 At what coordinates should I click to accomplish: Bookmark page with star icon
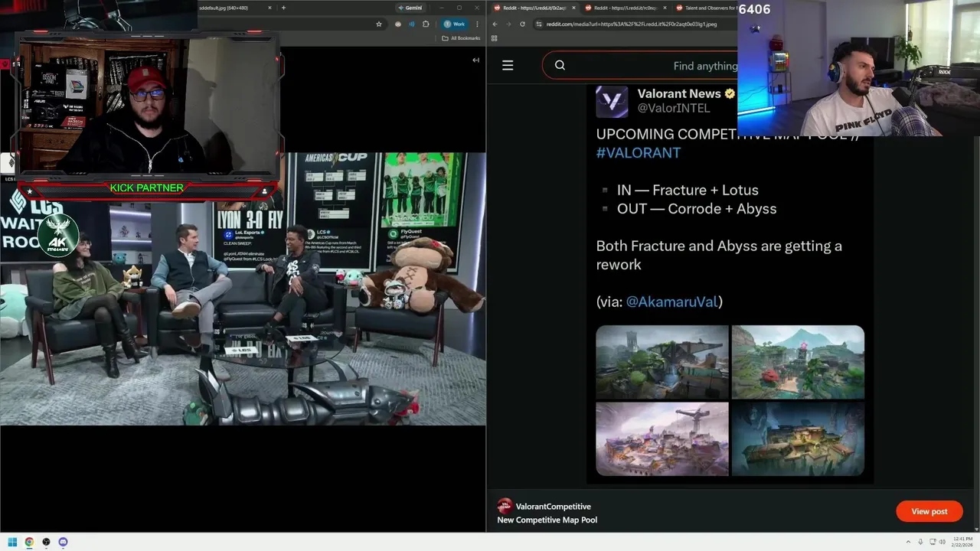[x=379, y=24]
